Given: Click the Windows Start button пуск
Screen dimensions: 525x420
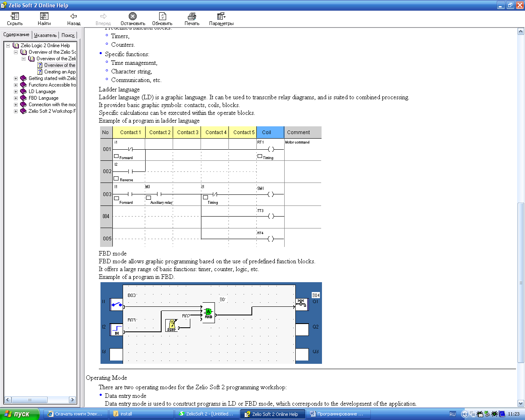Looking at the screenshot, I should [x=20, y=414].
